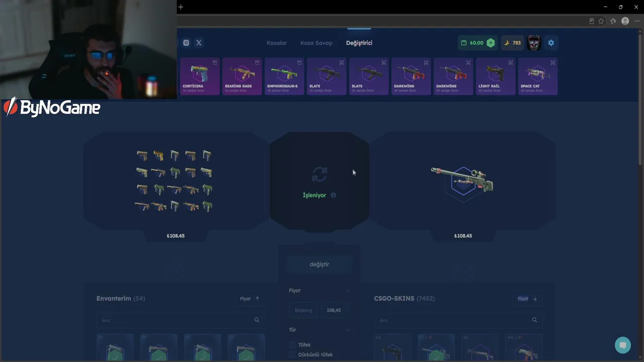Collapse the Fiyat filter section
644x362 pixels.
click(x=348, y=291)
